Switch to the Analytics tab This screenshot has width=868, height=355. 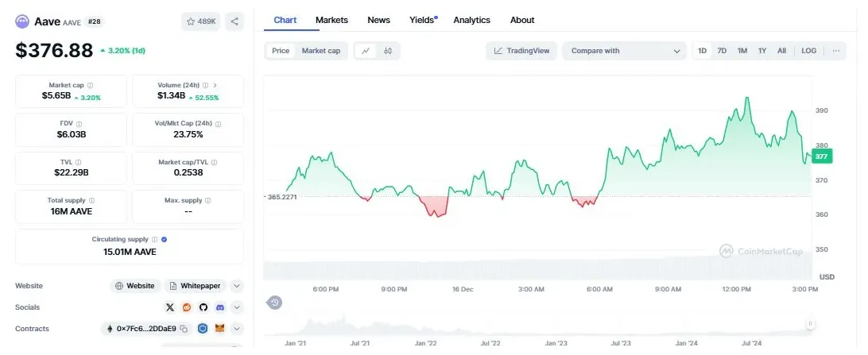click(x=471, y=20)
